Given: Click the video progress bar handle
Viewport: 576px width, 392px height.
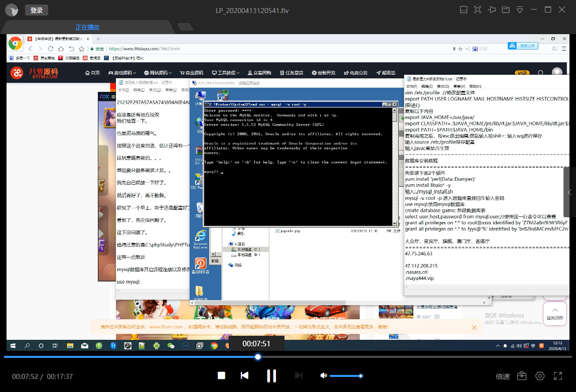Looking at the screenshot, I should (258, 357).
